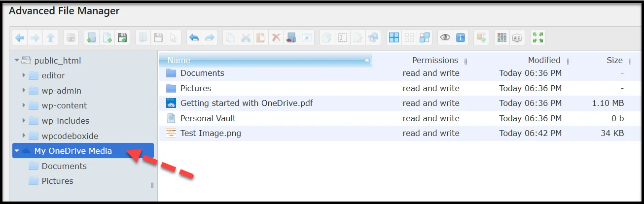Click the OneDrive PDF file icon
Image resolution: width=644 pixels, height=204 pixels.
click(x=171, y=103)
